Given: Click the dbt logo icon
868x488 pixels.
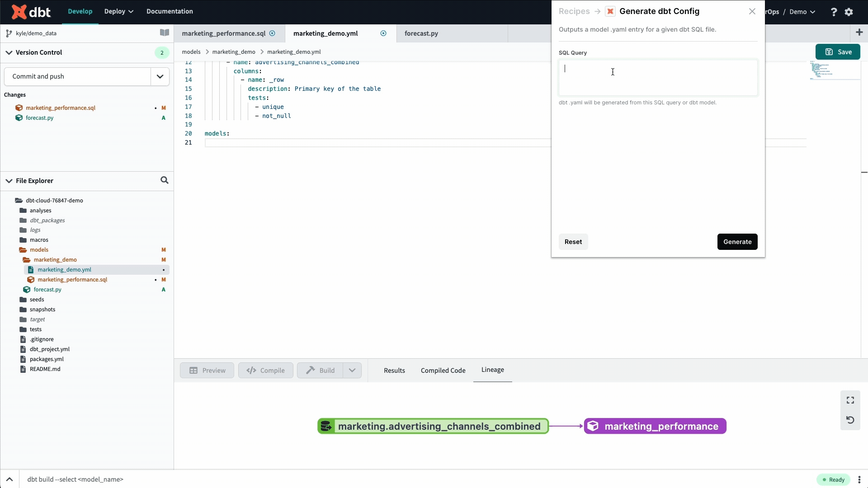Looking at the screenshot, I should [x=18, y=12].
